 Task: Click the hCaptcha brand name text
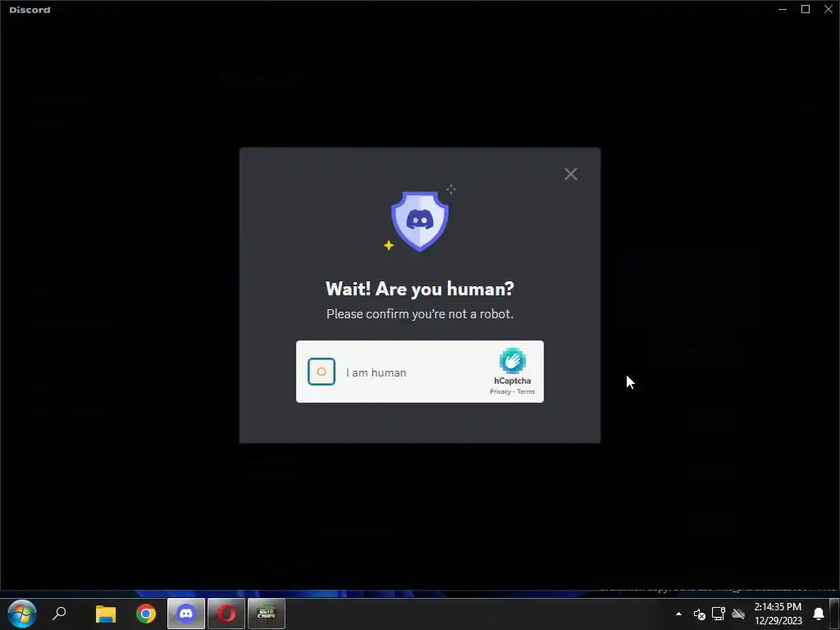[x=512, y=381]
